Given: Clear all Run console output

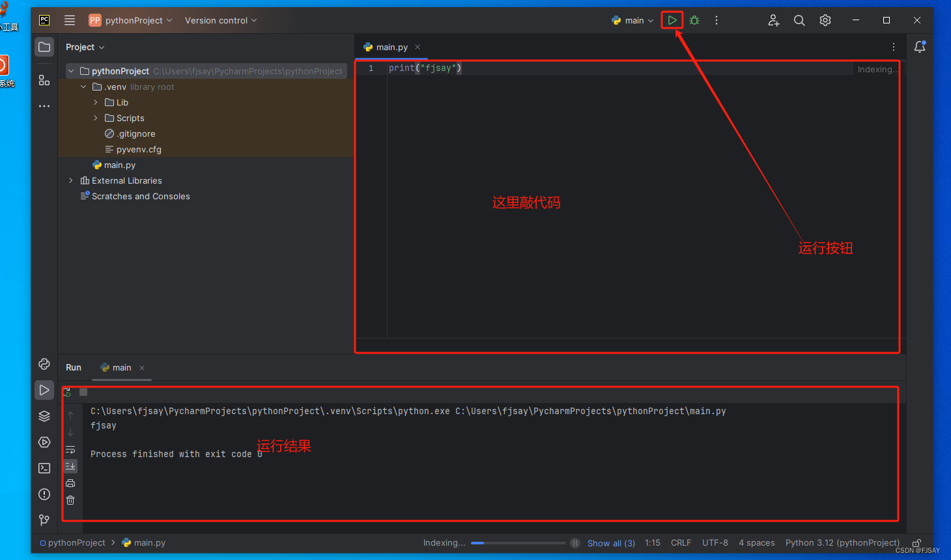Looking at the screenshot, I should click(70, 500).
